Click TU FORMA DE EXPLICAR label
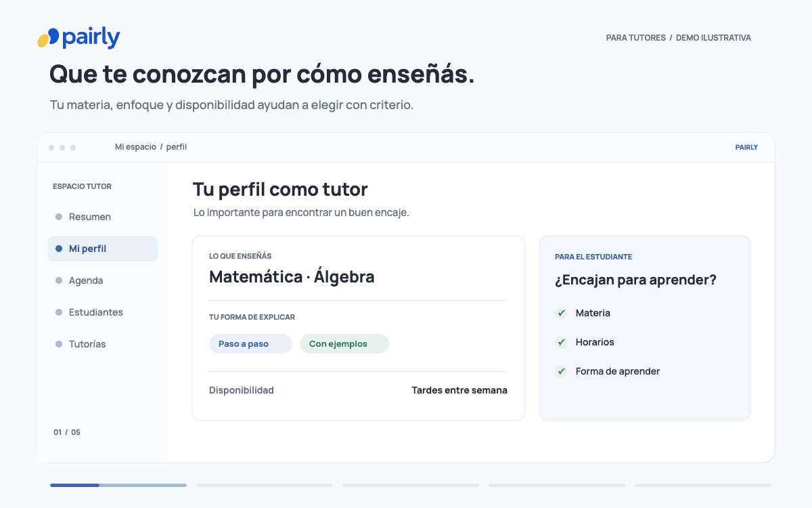This screenshot has width=812, height=508. (x=252, y=317)
